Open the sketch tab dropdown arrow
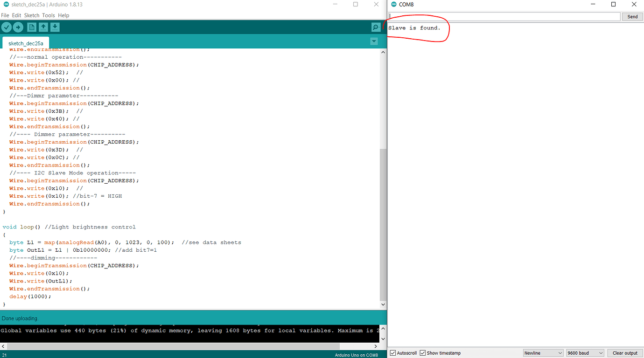 pyautogui.click(x=374, y=41)
